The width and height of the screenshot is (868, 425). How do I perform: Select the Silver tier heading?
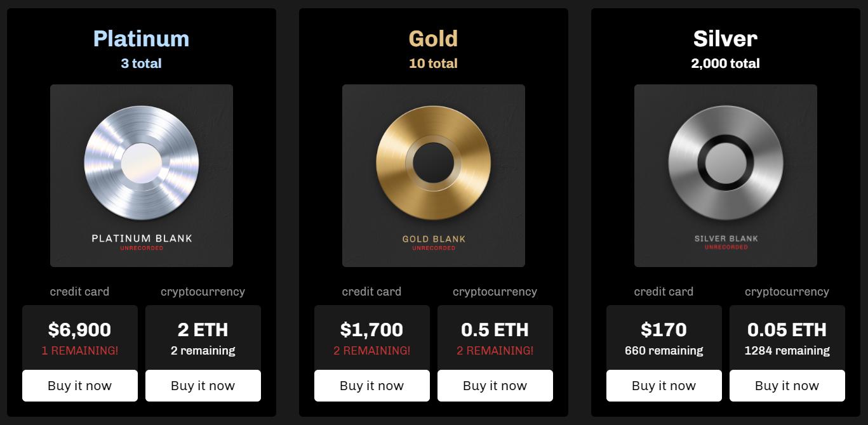pyautogui.click(x=726, y=39)
